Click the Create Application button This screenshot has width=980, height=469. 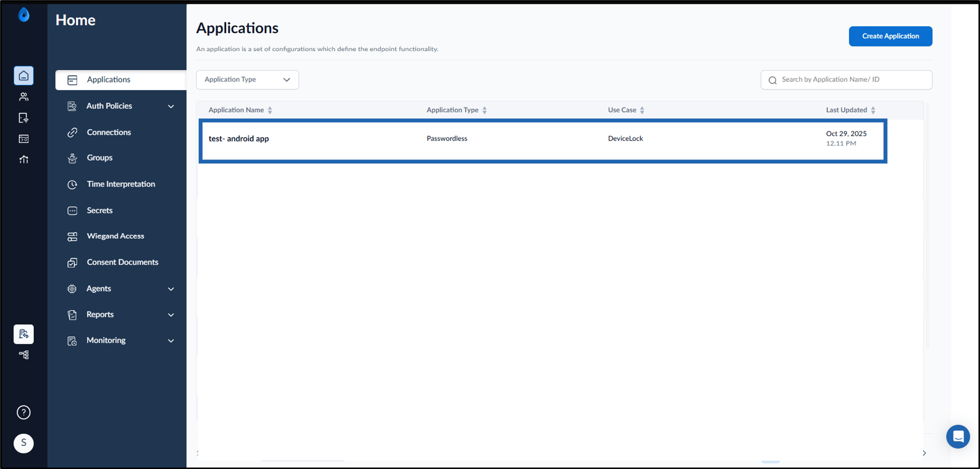(x=890, y=36)
